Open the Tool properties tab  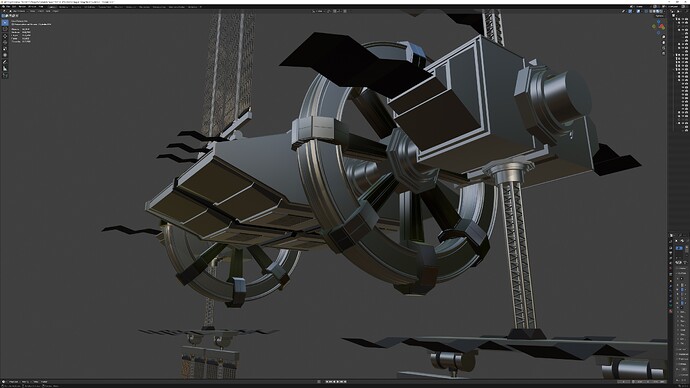[671, 241]
